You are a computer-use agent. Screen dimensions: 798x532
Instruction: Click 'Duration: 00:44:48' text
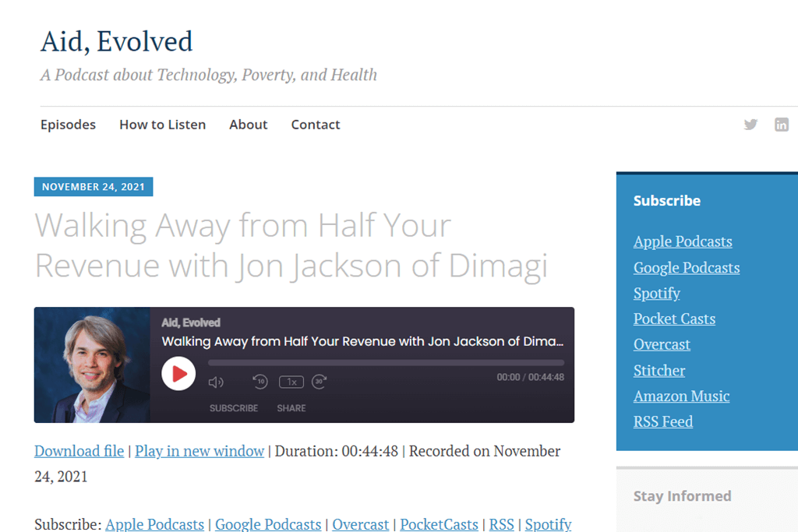click(337, 451)
